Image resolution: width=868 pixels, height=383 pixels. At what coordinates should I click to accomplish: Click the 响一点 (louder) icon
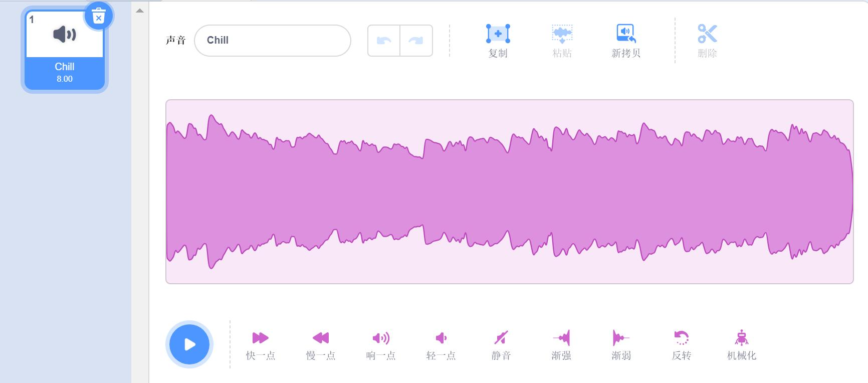point(382,338)
